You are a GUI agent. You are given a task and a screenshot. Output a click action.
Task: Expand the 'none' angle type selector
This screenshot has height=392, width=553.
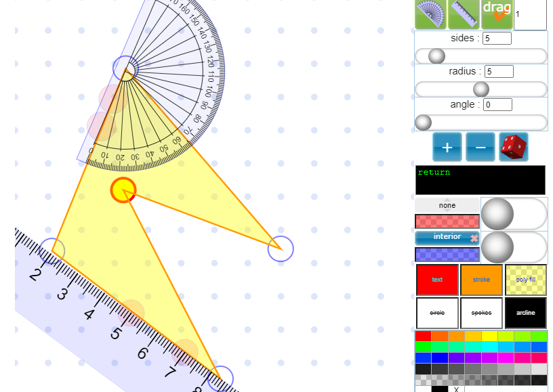pos(447,205)
